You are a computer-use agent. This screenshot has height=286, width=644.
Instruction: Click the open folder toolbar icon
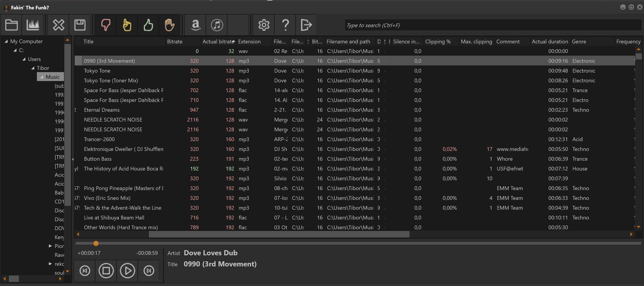(11, 25)
